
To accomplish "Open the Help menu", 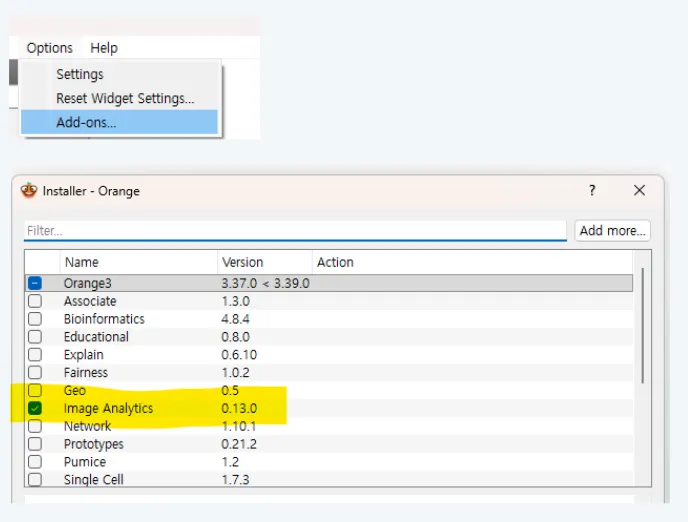I will (104, 48).
